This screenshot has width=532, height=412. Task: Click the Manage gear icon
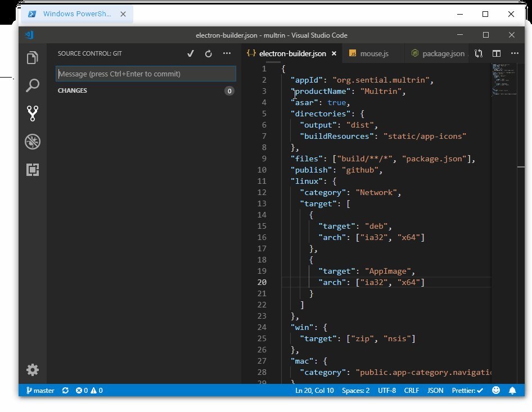click(x=33, y=369)
